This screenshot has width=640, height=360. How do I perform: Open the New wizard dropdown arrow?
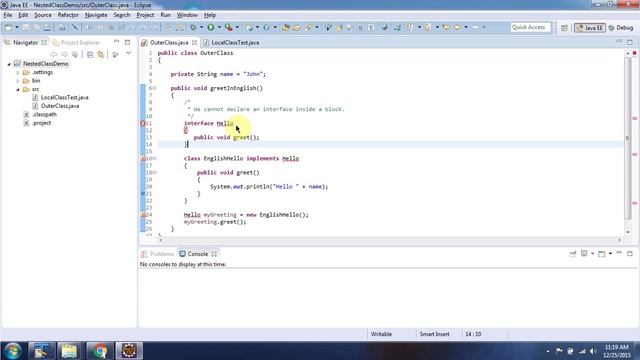click(17, 27)
